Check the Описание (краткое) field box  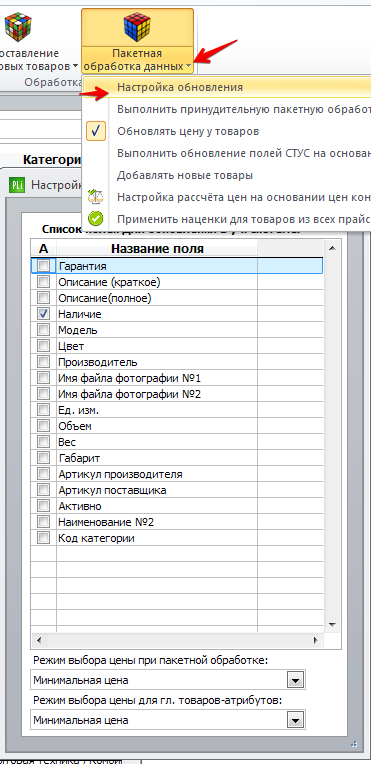pyautogui.click(x=44, y=282)
